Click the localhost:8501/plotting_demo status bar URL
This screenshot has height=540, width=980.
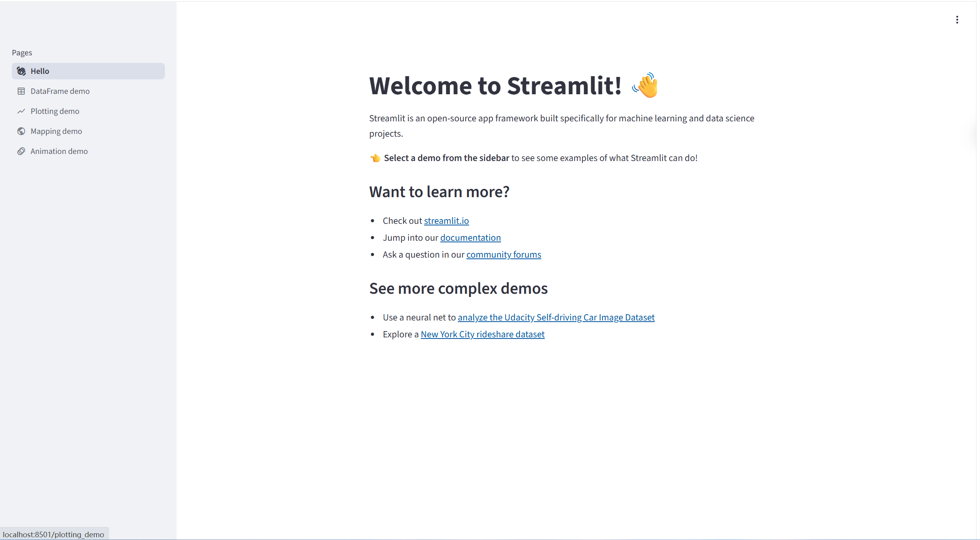click(x=53, y=535)
